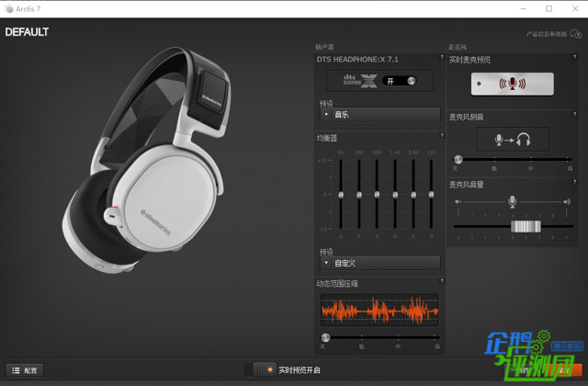588x386 pixels.
Task: Open the 音乐 speaker preset dropdown
Action: click(380, 115)
